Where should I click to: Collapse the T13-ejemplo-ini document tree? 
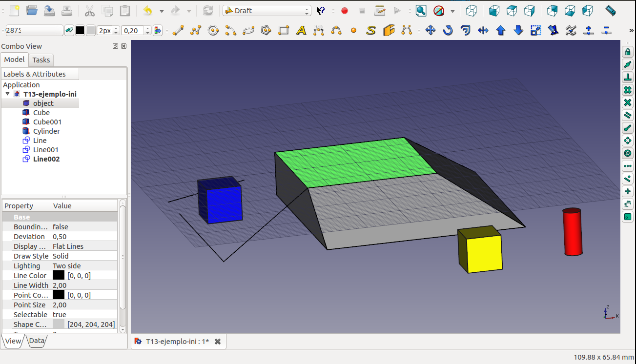[x=7, y=94]
